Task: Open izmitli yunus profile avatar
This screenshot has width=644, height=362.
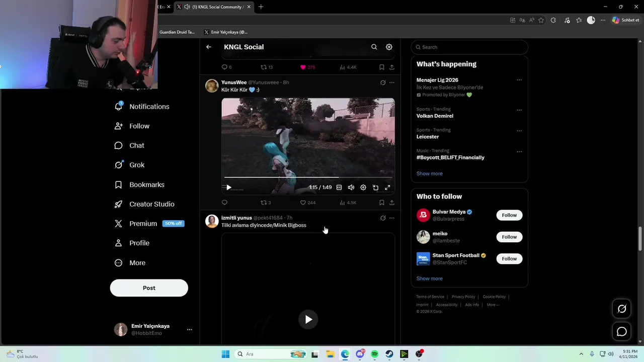Action: pos(212,221)
